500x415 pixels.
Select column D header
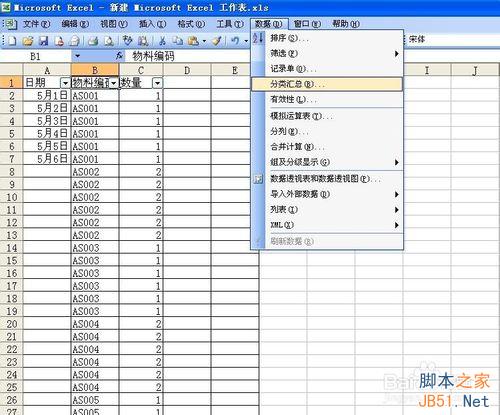[x=187, y=70]
